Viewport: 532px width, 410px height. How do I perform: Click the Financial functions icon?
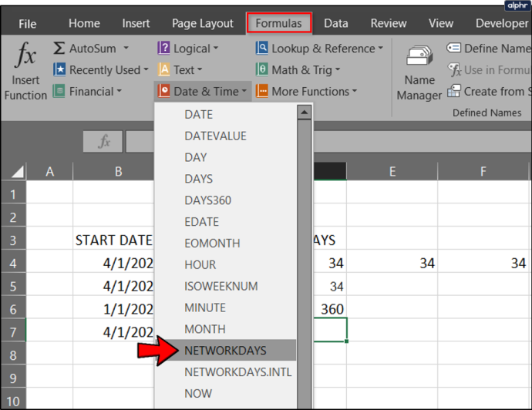tap(59, 91)
